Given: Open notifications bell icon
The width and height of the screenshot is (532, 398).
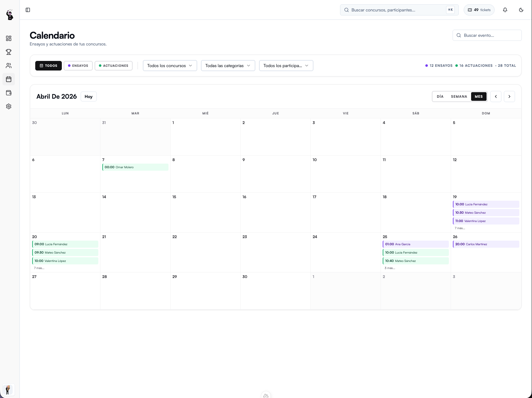Looking at the screenshot, I should coord(505,10).
